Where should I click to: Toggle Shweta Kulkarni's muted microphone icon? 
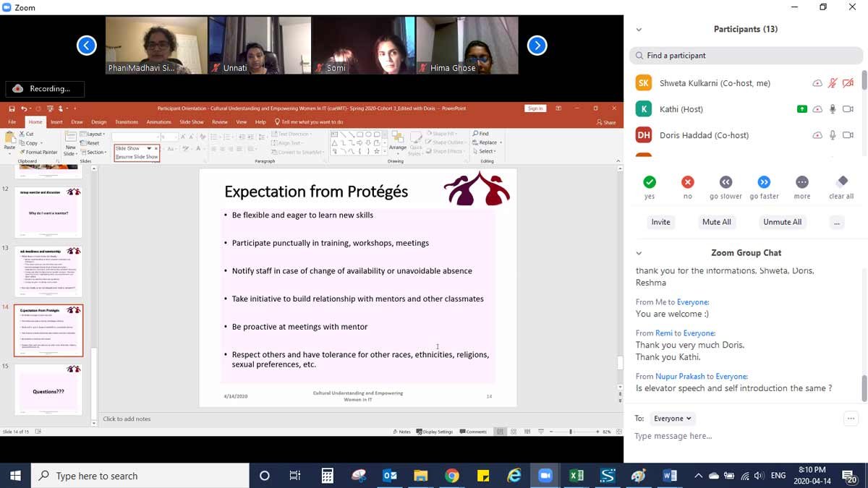[x=833, y=83]
